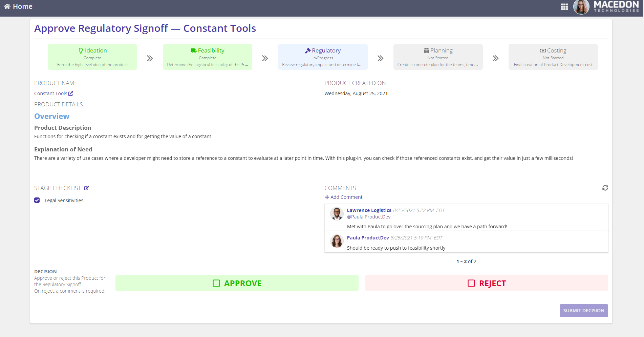Open the user profile avatar menu
This screenshot has width=644, height=337.
point(581,7)
